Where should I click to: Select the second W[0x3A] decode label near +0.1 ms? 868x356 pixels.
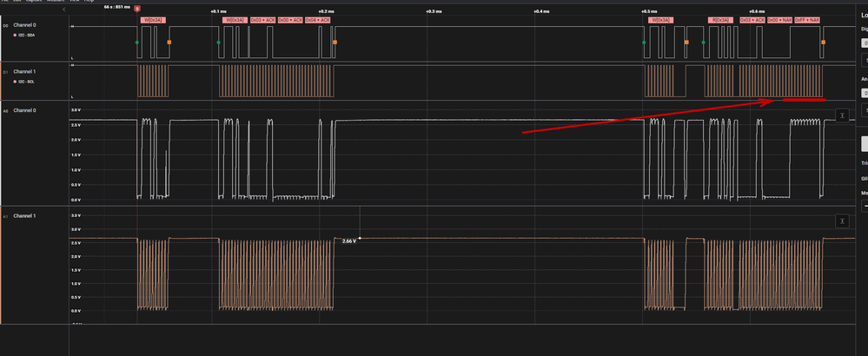pyautogui.click(x=235, y=20)
